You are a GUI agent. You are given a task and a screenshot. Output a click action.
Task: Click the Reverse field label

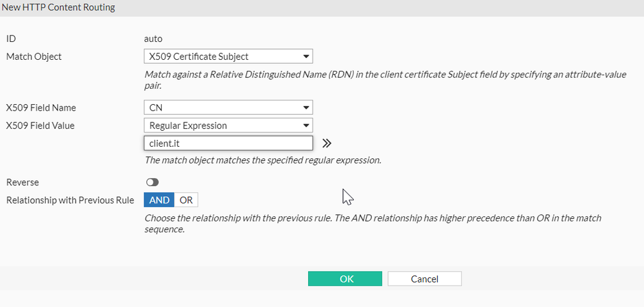click(23, 183)
